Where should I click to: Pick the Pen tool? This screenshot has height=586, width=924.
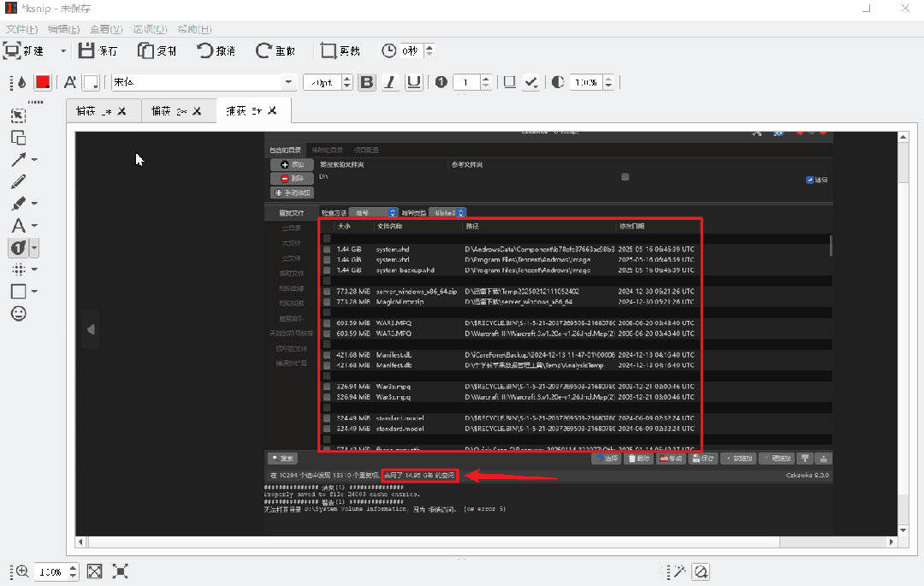coord(18,182)
